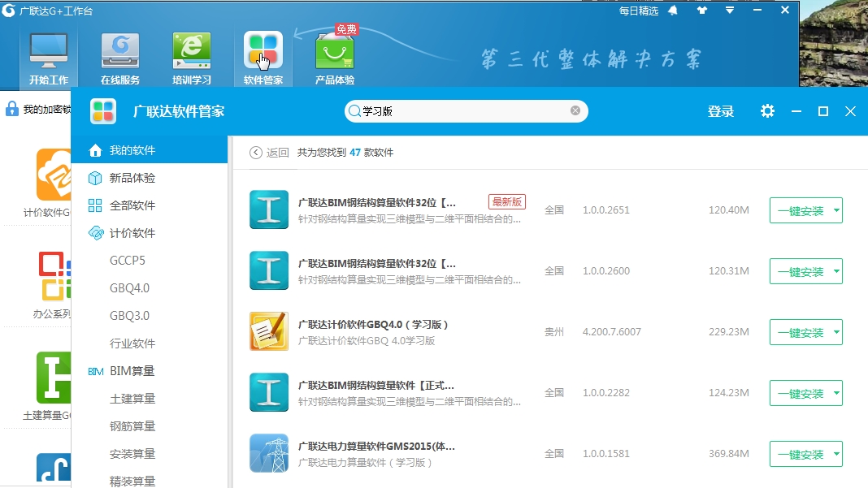Screen dimensions: 868x488
Task: Expand install options arrow for version 1.0.0.2282
Action: point(836,393)
